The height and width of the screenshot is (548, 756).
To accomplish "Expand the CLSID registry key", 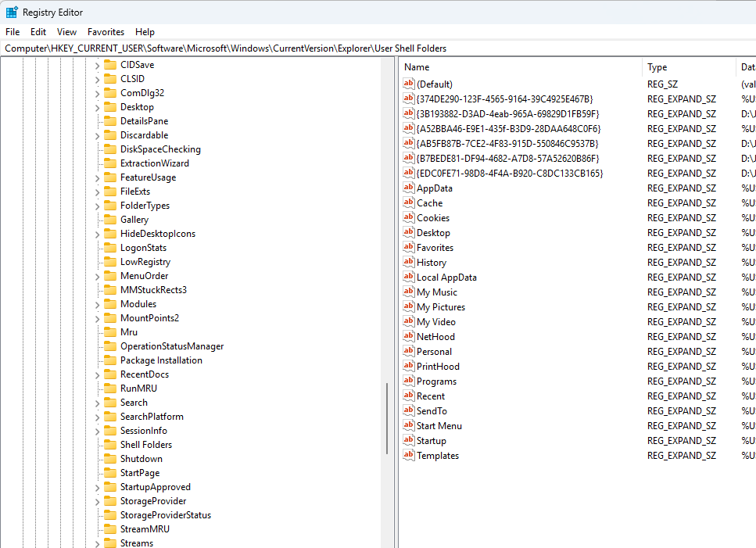I will click(x=97, y=78).
